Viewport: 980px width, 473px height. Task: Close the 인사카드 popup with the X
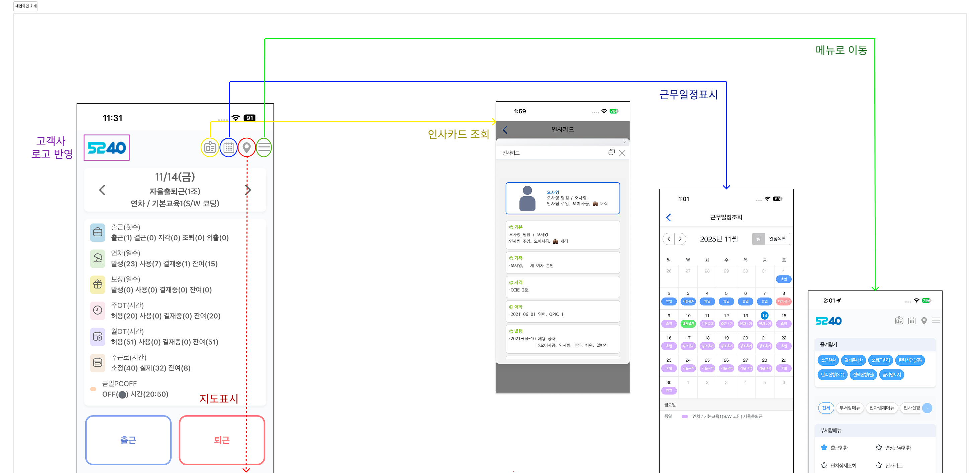[x=622, y=153]
